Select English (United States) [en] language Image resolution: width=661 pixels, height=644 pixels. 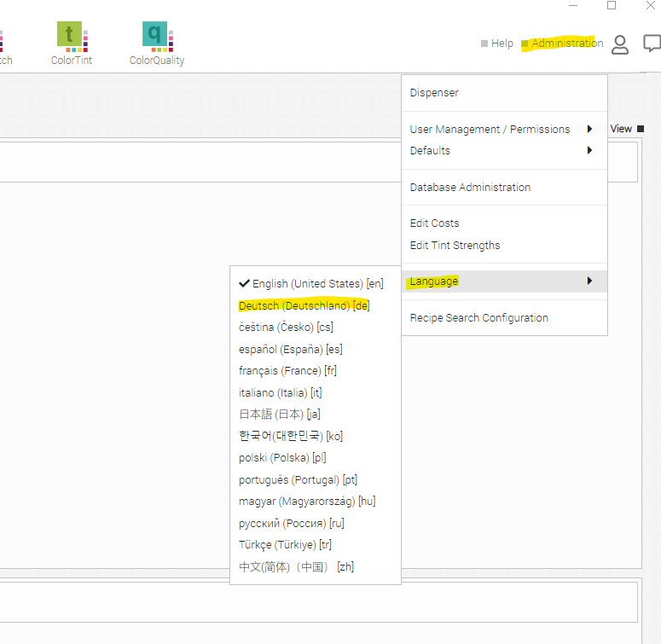pyautogui.click(x=315, y=284)
